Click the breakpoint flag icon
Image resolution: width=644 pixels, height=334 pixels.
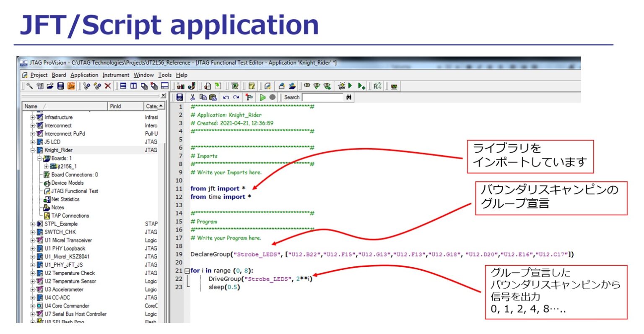coord(249,97)
